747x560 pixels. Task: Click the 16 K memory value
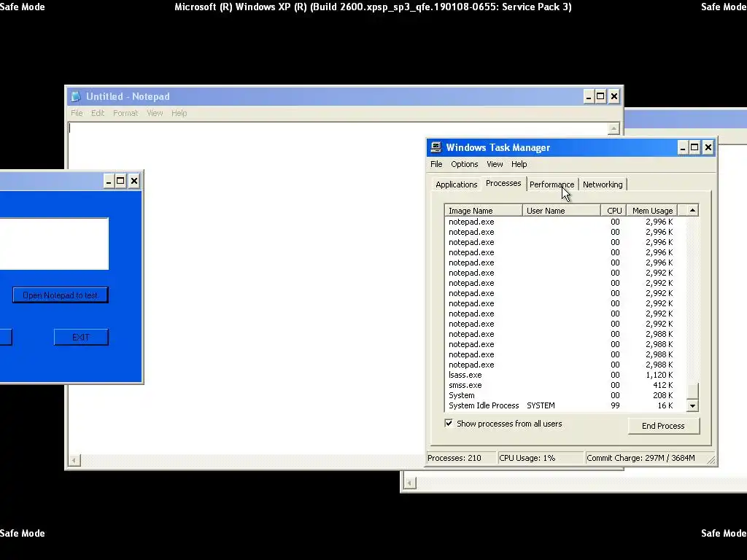[x=665, y=405]
